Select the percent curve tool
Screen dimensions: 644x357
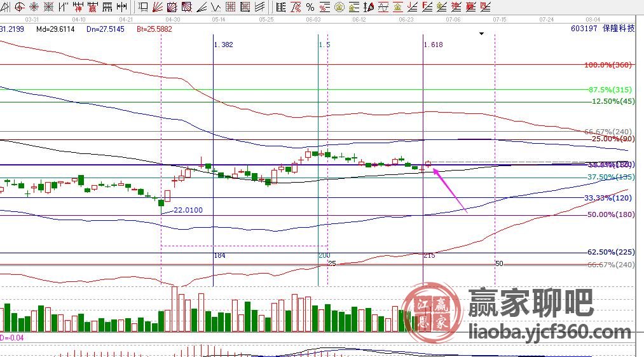[296, 6]
